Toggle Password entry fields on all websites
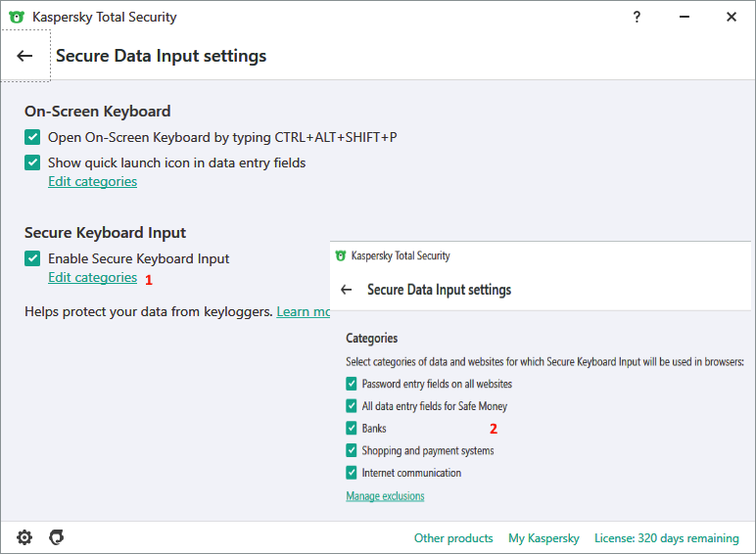Image resolution: width=756 pixels, height=554 pixels. (x=352, y=384)
